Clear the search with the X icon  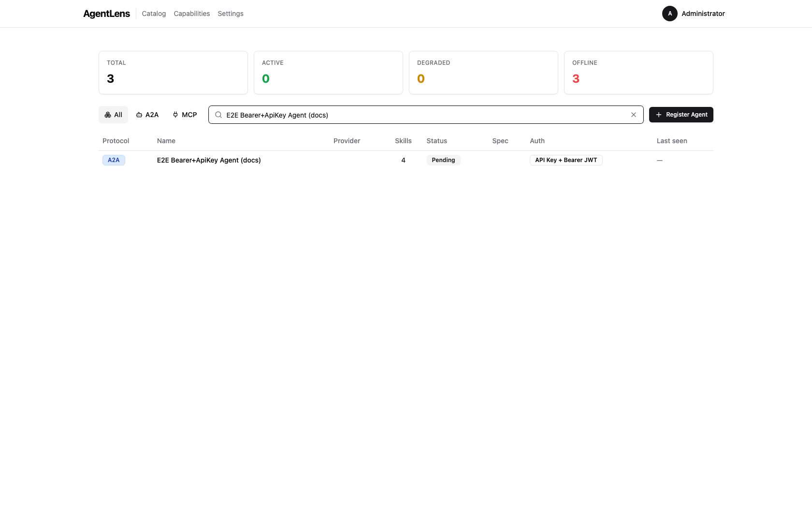(x=633, y=115)
